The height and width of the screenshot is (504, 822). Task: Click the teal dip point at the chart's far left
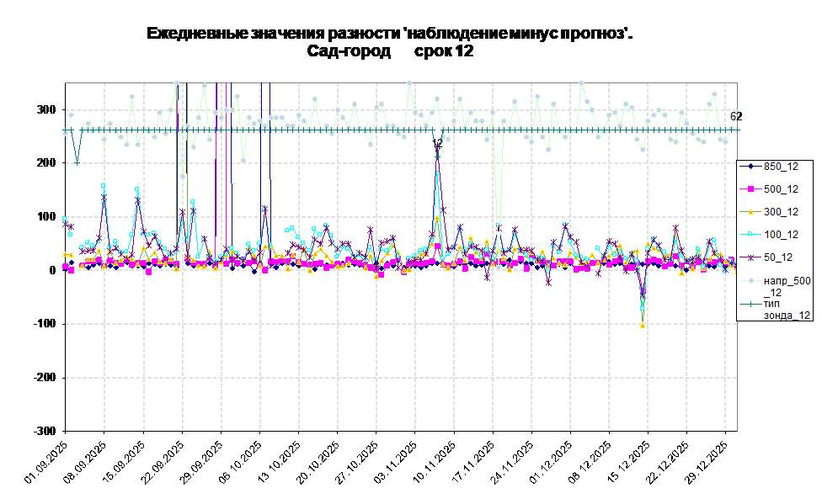click(77, 163)
